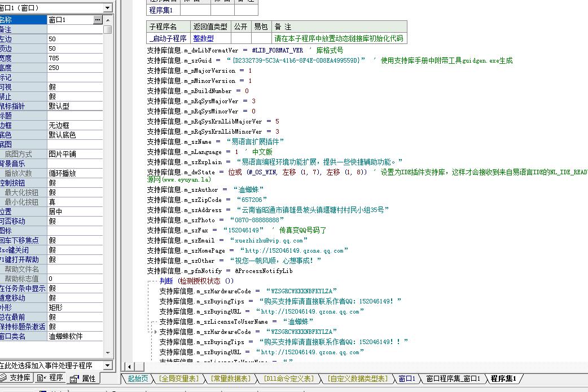Viewport: 588px width, 392px height.
Task: Click property panel scrollbar down arrow
Action: (108, 353)
